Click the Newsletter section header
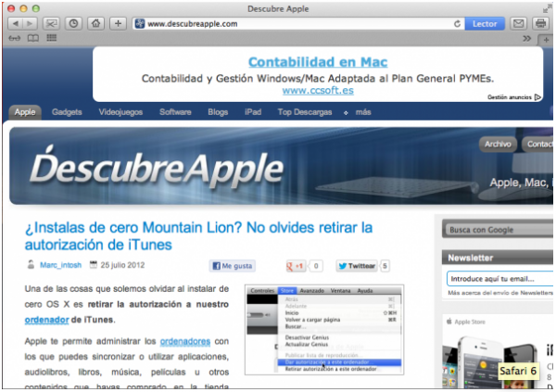 tap(498, 258)
